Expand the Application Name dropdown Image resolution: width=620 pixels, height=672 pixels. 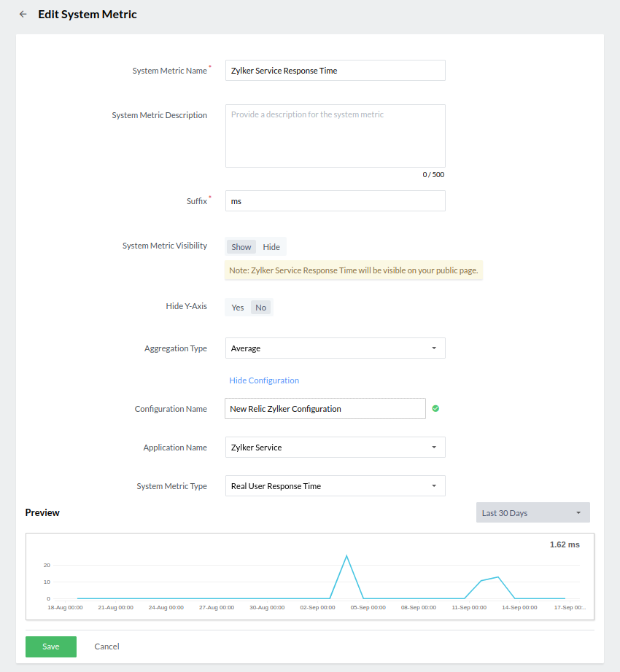(x=335, y=448)
